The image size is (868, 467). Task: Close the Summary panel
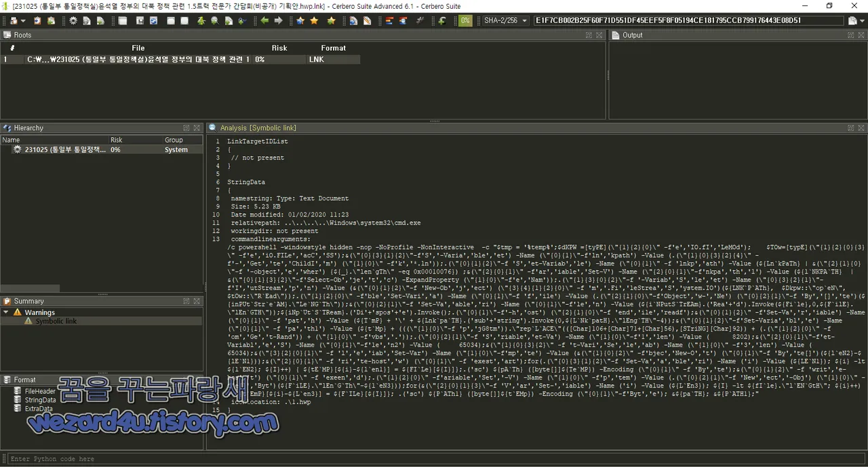click(197, 301)
